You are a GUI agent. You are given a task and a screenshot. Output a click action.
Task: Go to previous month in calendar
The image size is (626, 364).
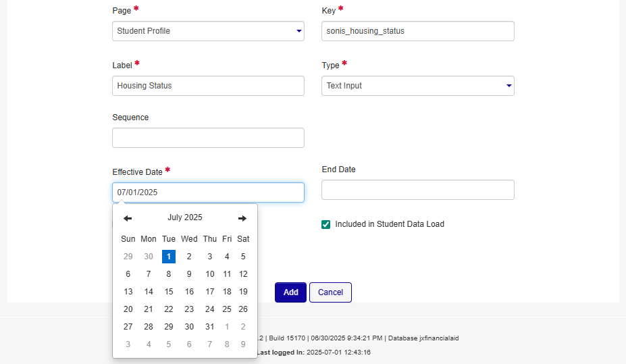tap(128, 218)
